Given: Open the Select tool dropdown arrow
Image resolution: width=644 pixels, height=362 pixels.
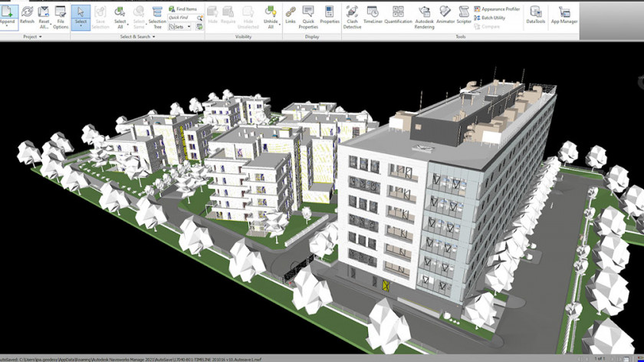Looking at the screenshot, I should (80, 26).
